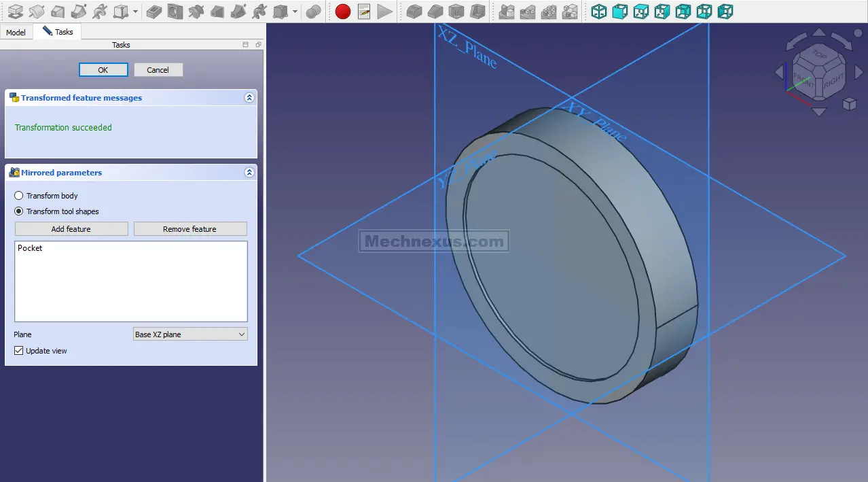Switch to the Model tab
Viewport: 868px width, 482px height.
(16, 33)
